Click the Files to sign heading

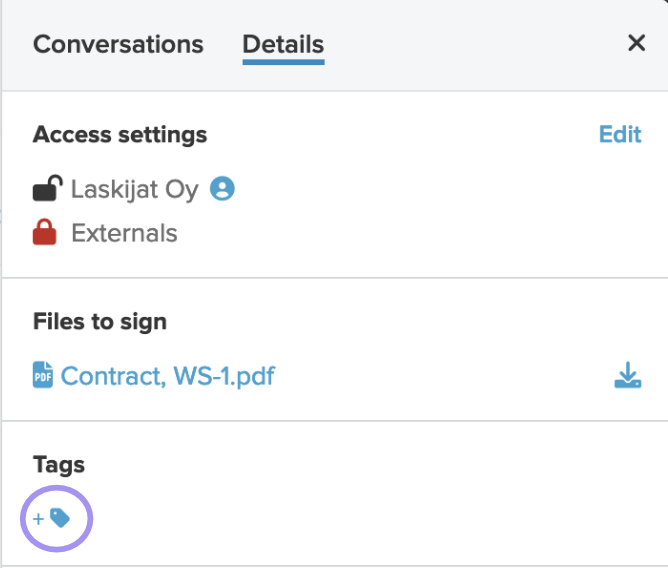100,321
